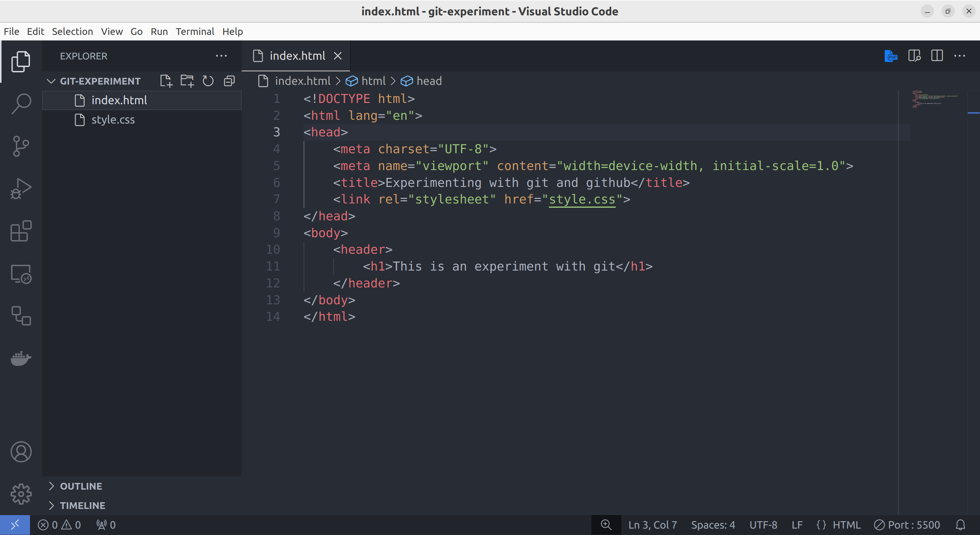Click the New File icon
The height and width of the screenshot is (535, 980).
[166, 81]
